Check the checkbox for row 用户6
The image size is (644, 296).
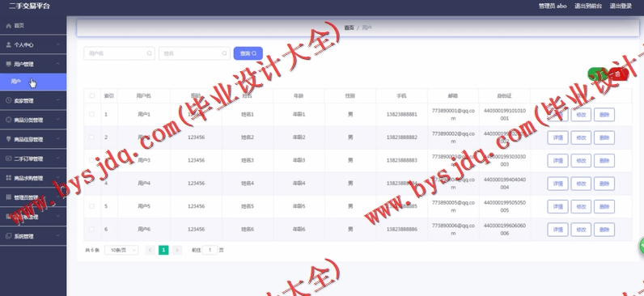(91, 229)
